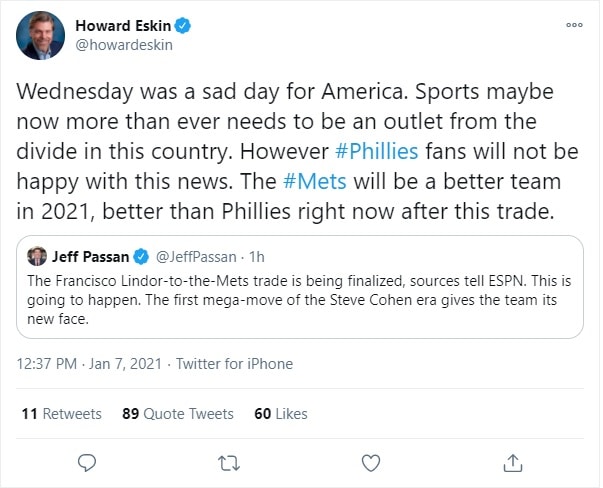Click Jeff Passan's verified badge

tap(141, 256)
